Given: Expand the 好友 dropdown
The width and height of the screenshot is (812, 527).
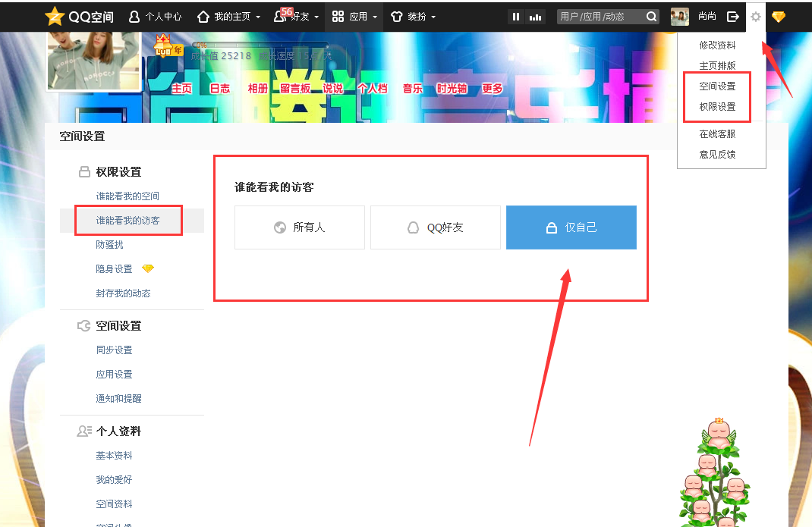Looking at the screenshot, I should point(302,16).
